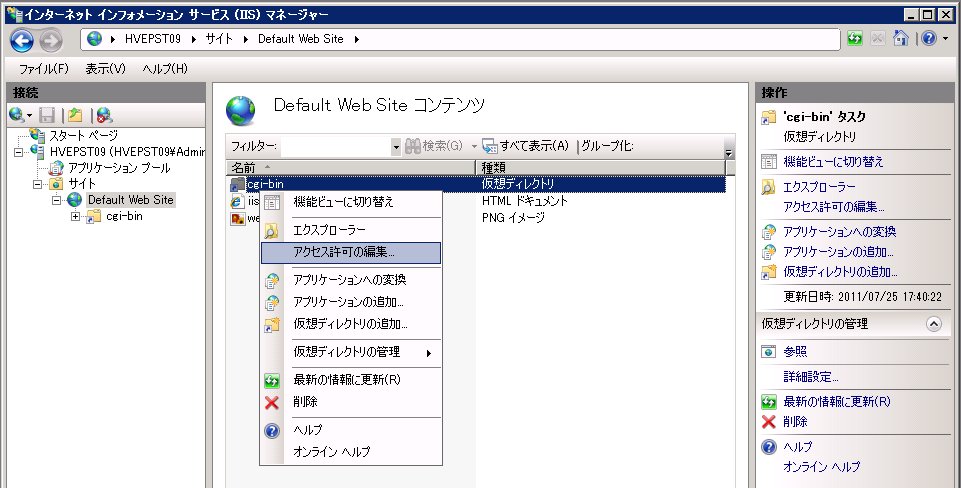Click the アプリケーションへの変換 icon in 操作 pane

pos(769,232)
